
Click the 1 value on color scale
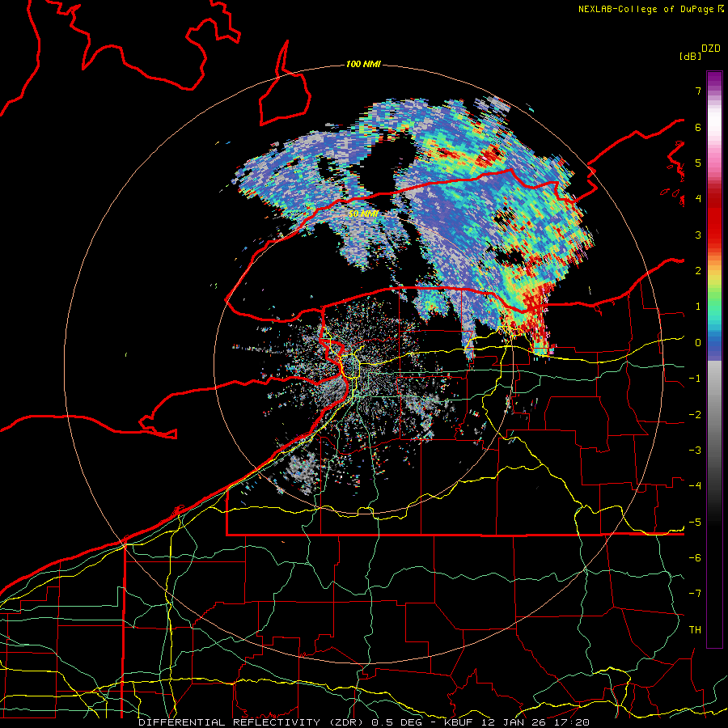(698, 307)
